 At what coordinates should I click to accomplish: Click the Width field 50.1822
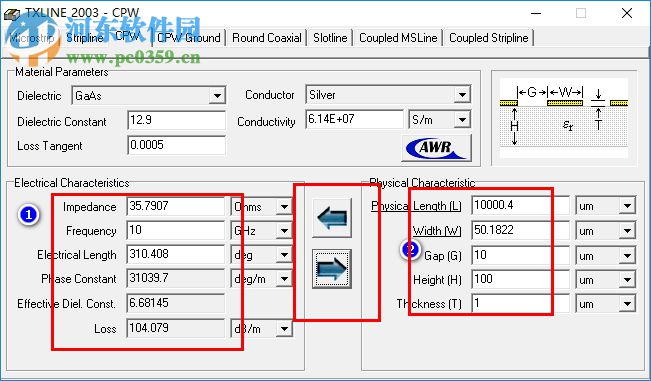pyautogui.click(x=521, y=230)
